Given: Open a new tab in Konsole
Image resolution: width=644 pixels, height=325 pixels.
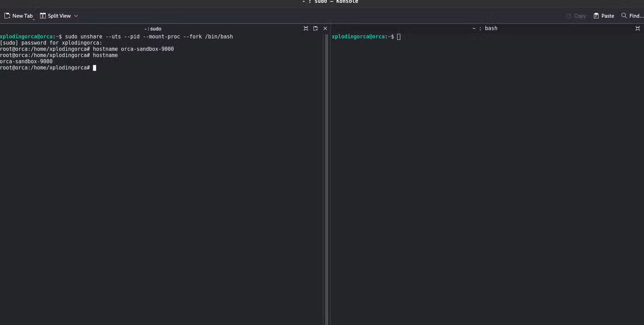Looking at the screenshot, I should pyautogui.click(x=18, y=16).
